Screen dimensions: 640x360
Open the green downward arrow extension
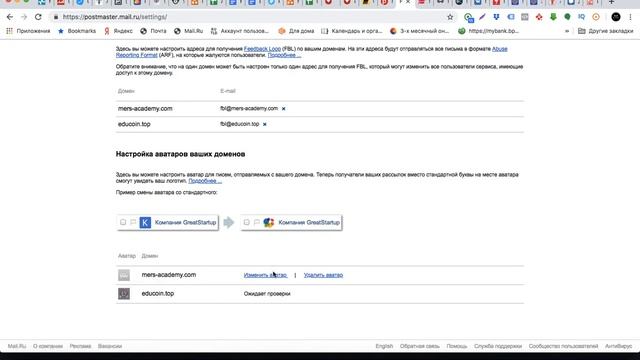553,17
